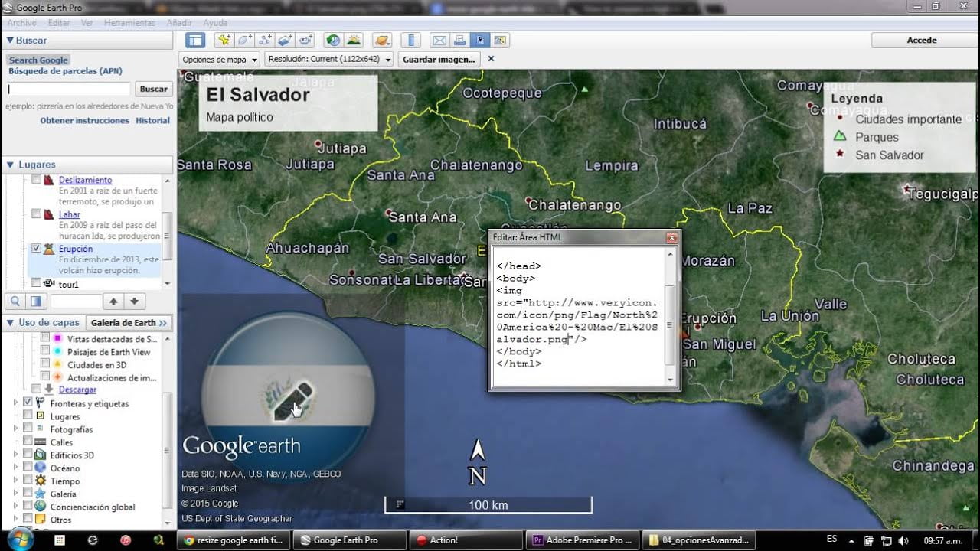
Task: Open the Resolución: Current dropdown
Action: point(329,59)
